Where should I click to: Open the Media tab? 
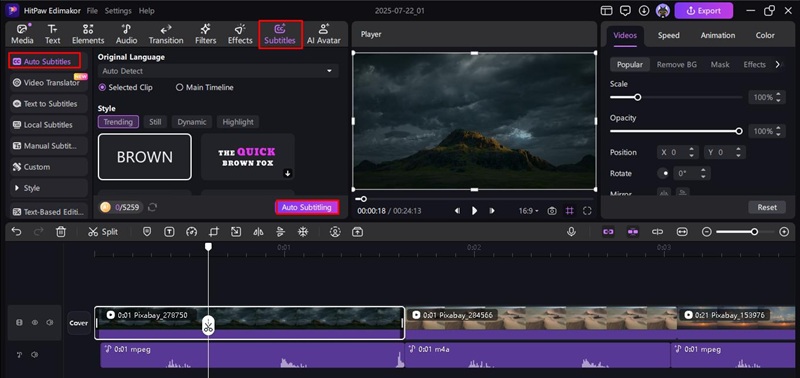22,35
